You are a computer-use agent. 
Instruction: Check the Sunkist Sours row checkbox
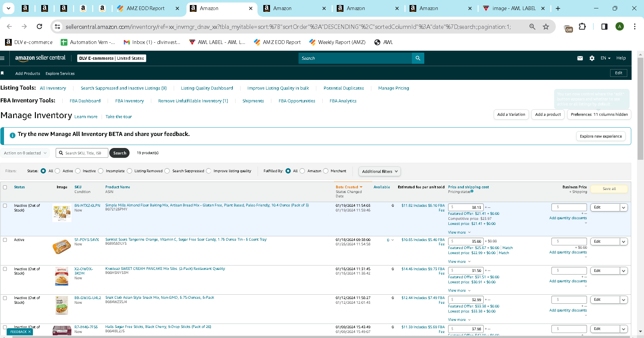[x=5, y=240]
